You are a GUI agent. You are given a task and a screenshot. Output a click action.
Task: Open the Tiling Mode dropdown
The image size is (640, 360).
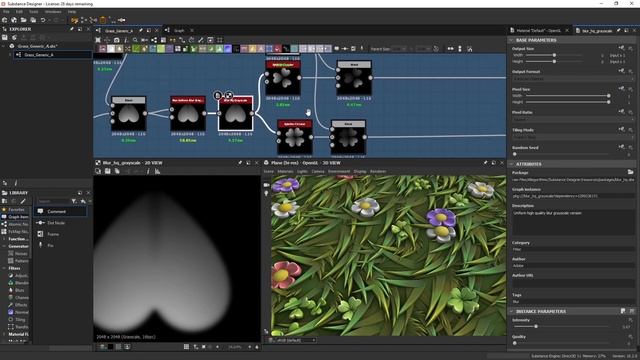573,137
